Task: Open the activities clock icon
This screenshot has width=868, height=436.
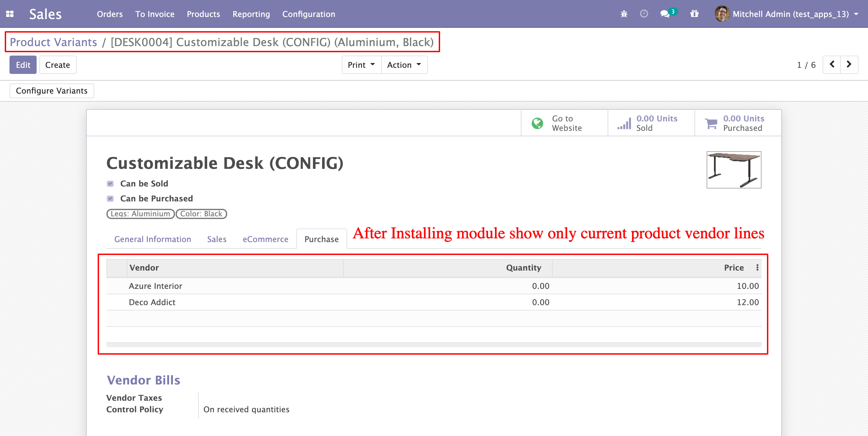Action: point(644,14)
